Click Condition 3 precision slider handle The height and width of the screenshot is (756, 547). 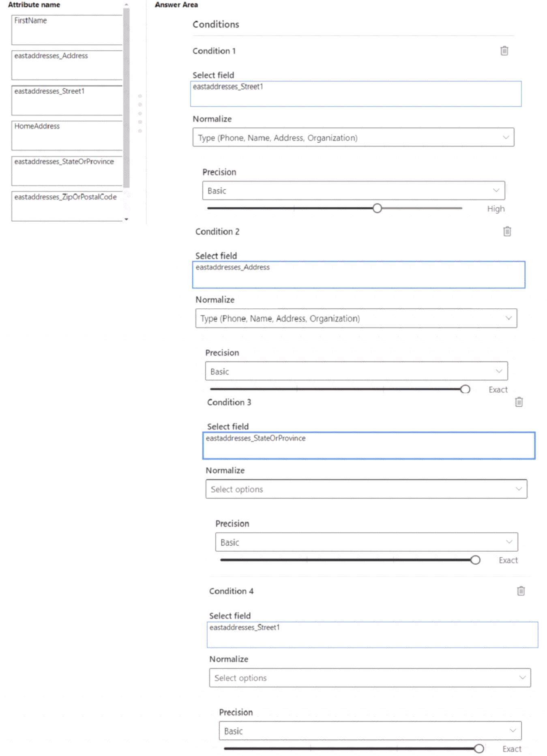(x=475, y=560)
